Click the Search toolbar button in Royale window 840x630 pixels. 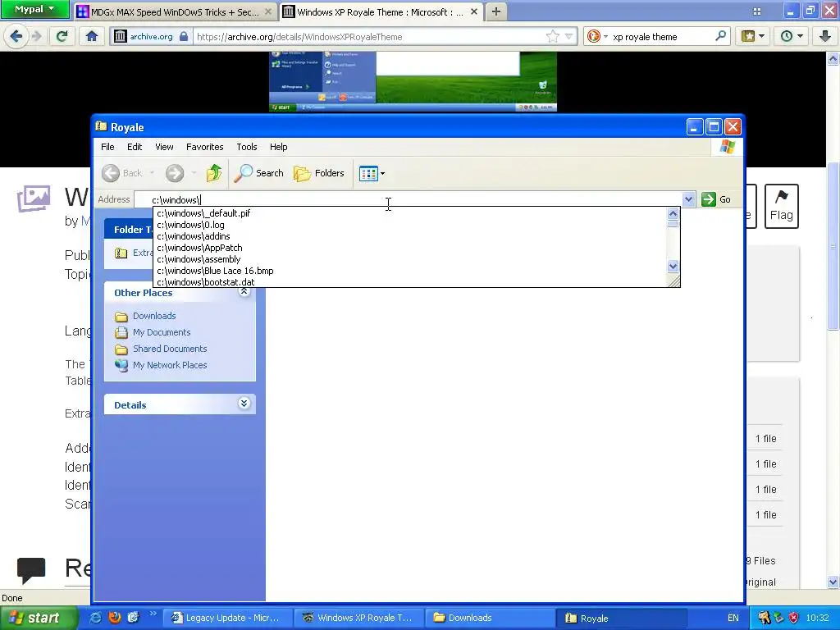[258, 173]
